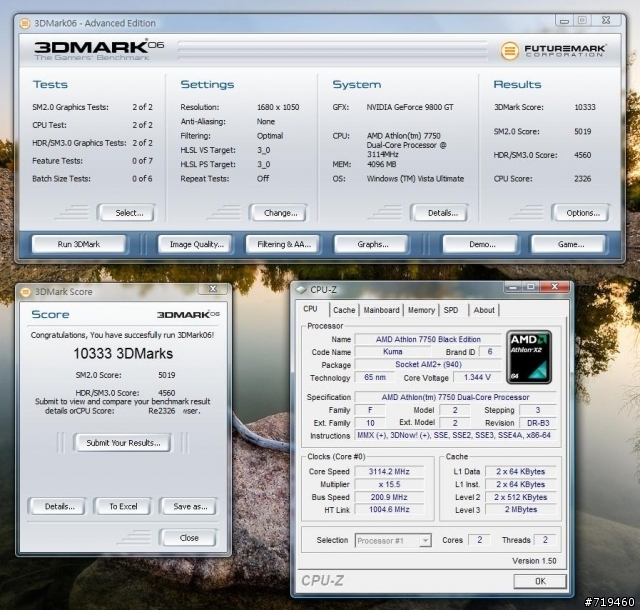Screen dimensions: 640x610
Task: Select the CPU tab in CPU-Z
Action: click(313, 309)
